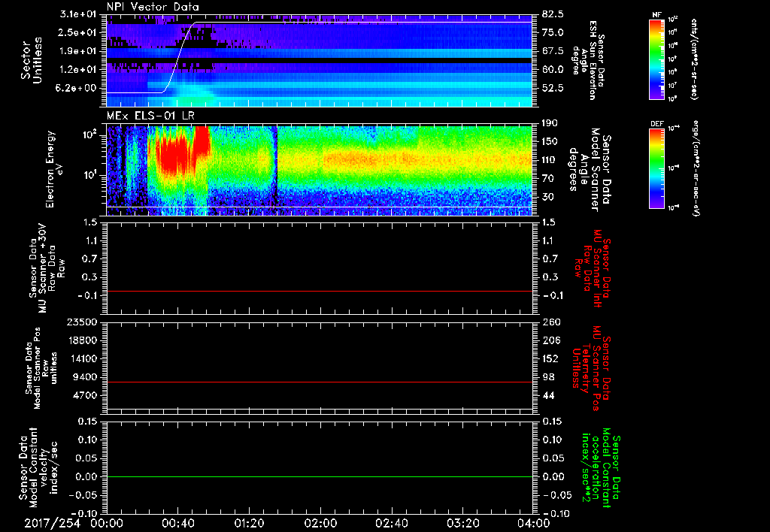Screen dimensions: 770x532
Task: Click the NF color scale bar
Action: [656, 59]
